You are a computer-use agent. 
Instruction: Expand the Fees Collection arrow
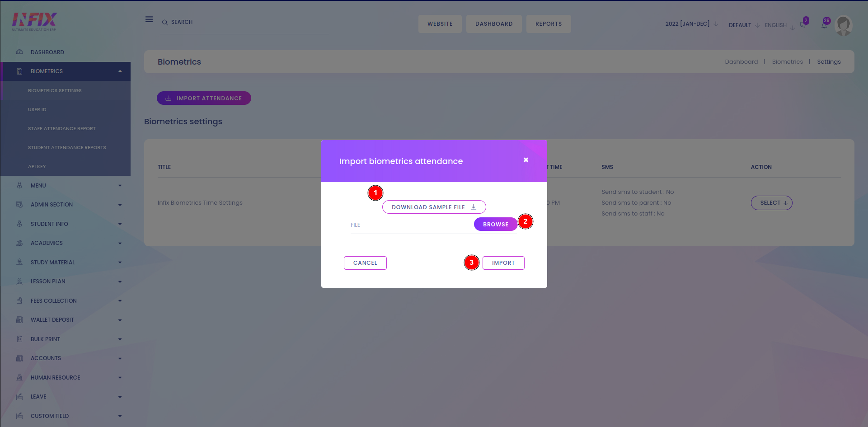coord(120,301)
